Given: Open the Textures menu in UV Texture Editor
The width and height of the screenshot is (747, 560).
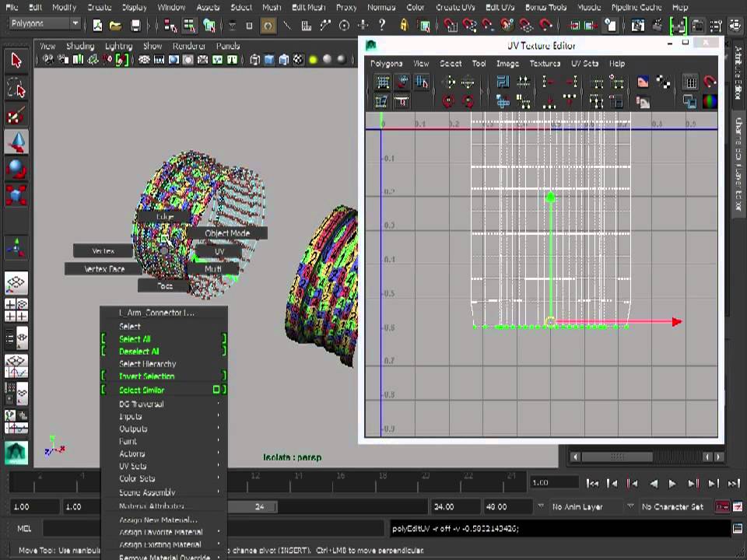Looking at the screenshot, I should pyautogui.click(x=545, y=63).
